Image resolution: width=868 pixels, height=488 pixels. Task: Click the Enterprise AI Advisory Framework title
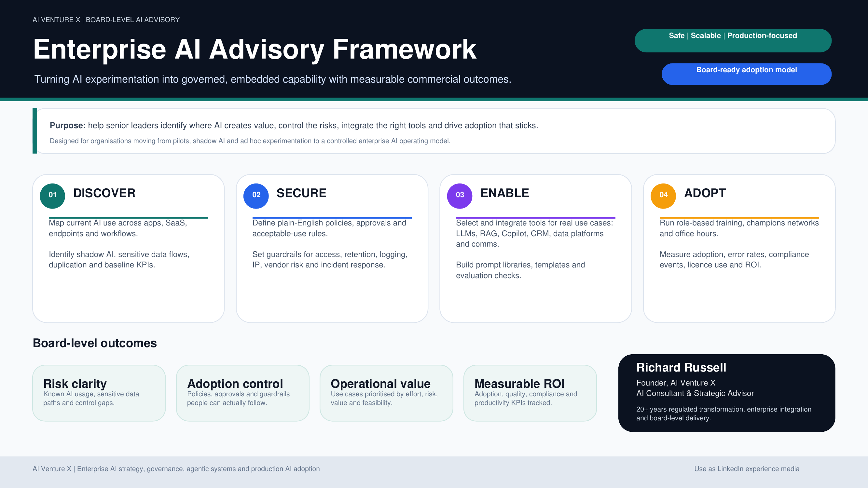[x=255, y=49]
